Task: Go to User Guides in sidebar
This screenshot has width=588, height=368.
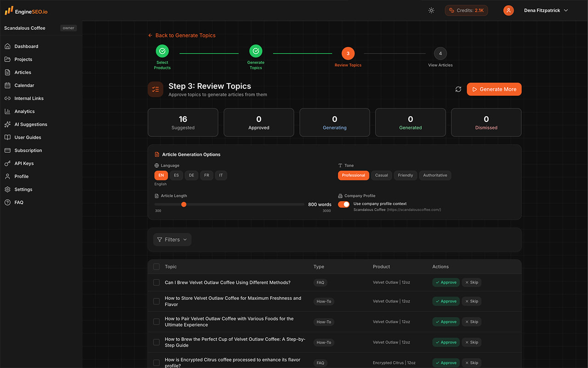Action: coord(28,138)
